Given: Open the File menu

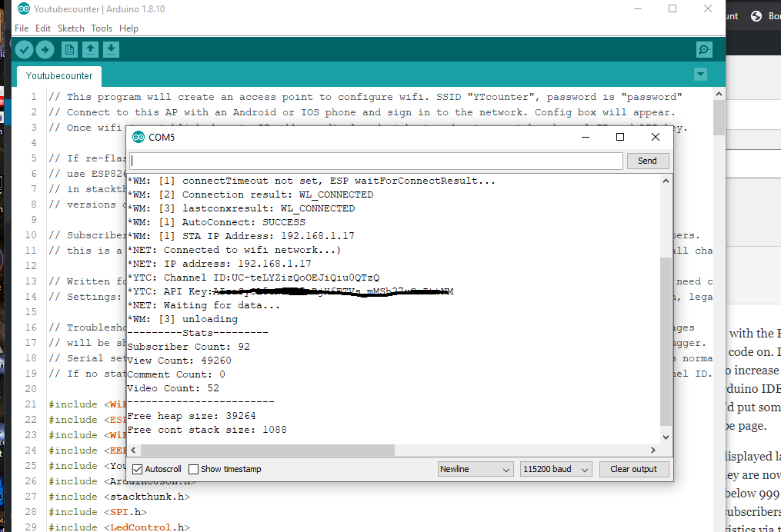Looking at the screenshot, I should [22, 28].
